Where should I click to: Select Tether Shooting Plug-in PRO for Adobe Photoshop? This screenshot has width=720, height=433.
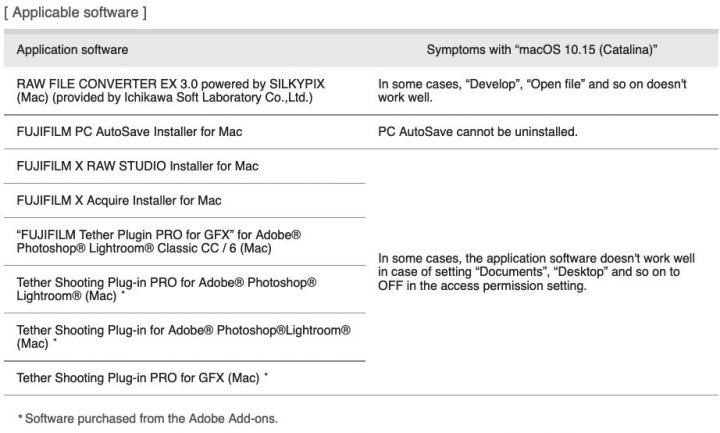tap(167, 289)
